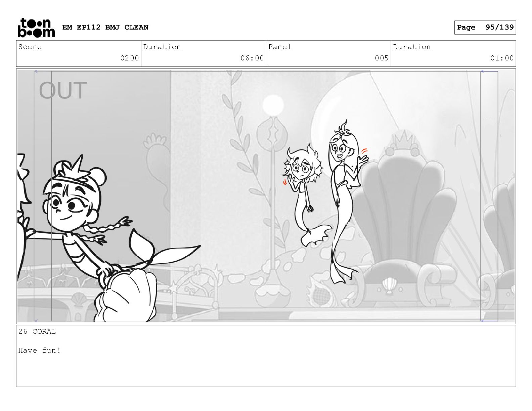This screenshot has height=411, width=532.
Task: Select the dialogue heading '26 CORAL'
Action: (x=37, y=331)
